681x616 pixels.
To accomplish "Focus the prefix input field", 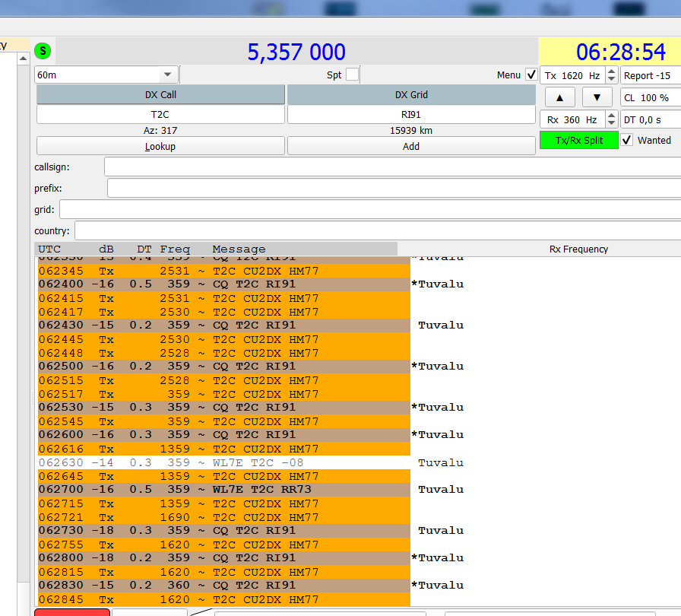I will (394, 188).
